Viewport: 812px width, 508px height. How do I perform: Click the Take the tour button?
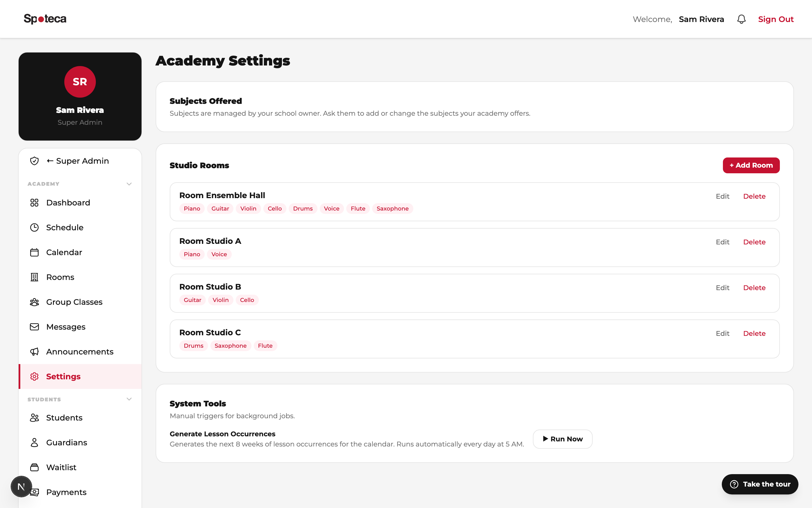point(760,484)
